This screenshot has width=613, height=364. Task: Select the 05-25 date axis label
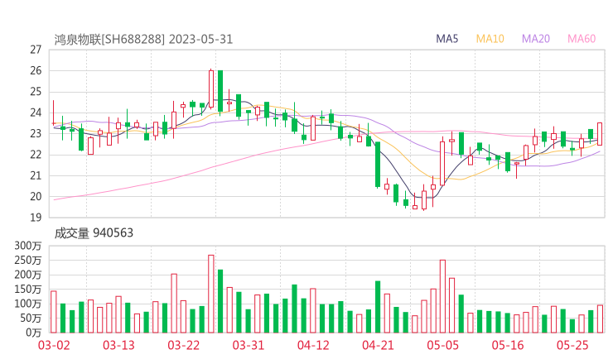click(572, 345)
